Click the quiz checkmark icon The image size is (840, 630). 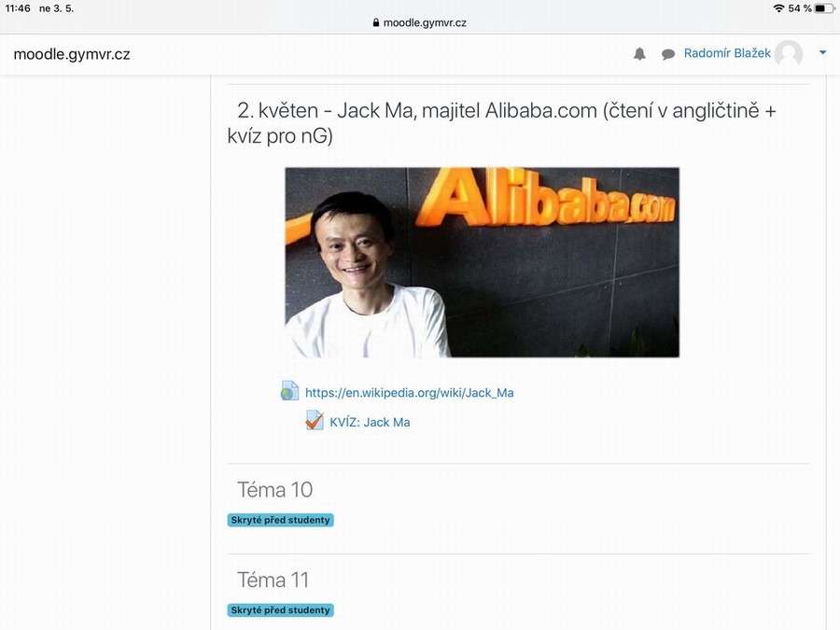tap(315, 420)
